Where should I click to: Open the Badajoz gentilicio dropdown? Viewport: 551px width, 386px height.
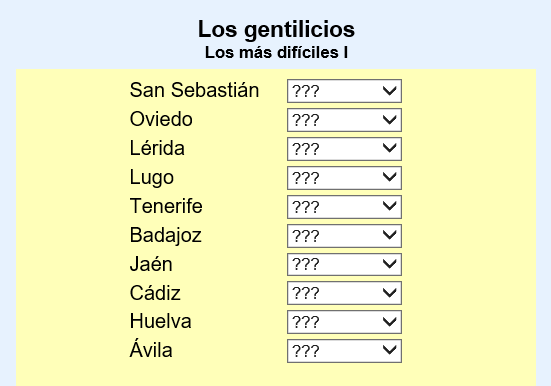[344, 236]
